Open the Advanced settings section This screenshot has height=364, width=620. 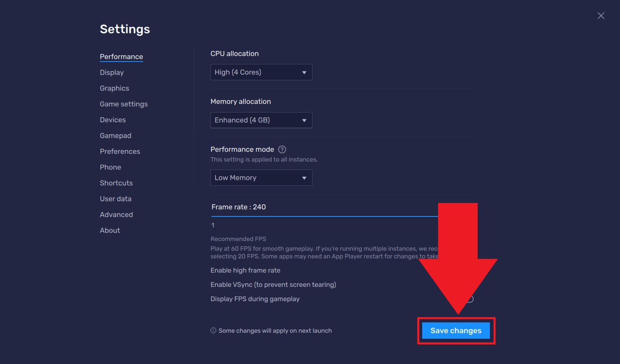116,215
